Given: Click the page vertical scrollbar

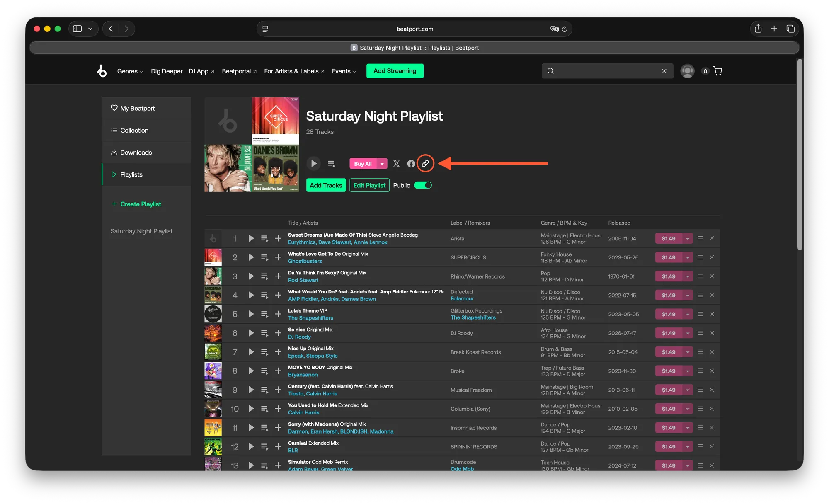Looking at the screenshot, I should pos(800,155).
